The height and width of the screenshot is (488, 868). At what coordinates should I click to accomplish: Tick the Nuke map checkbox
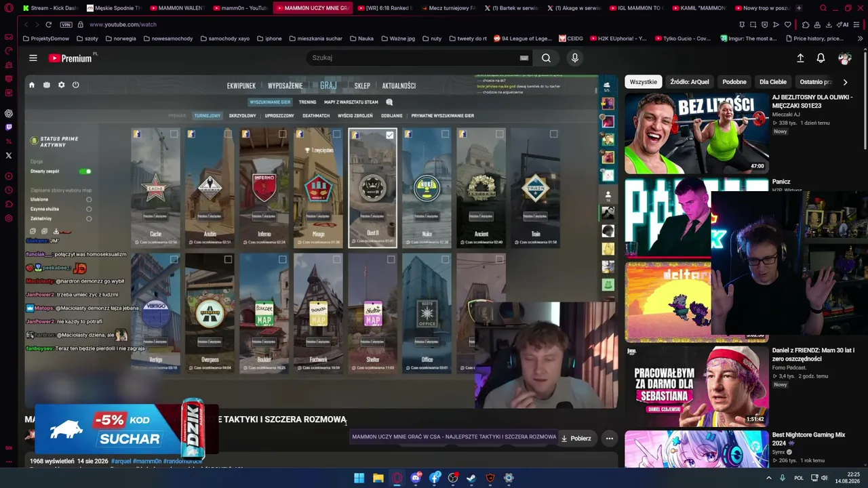click(x=446, y=134)
